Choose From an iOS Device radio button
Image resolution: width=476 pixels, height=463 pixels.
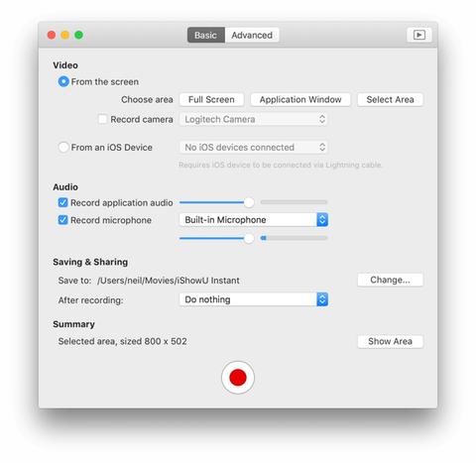click(x=63, y=147)
